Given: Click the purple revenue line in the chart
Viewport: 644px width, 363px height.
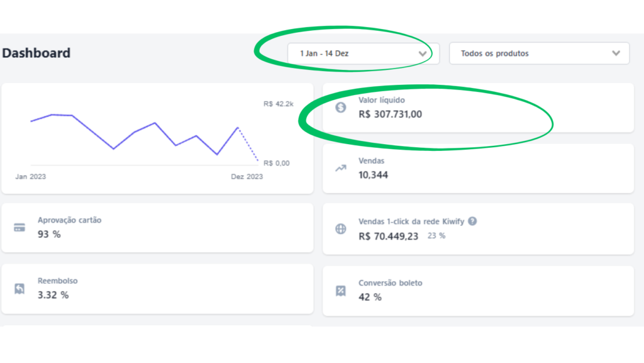Looking at the screenshot, I should point(92,131).
